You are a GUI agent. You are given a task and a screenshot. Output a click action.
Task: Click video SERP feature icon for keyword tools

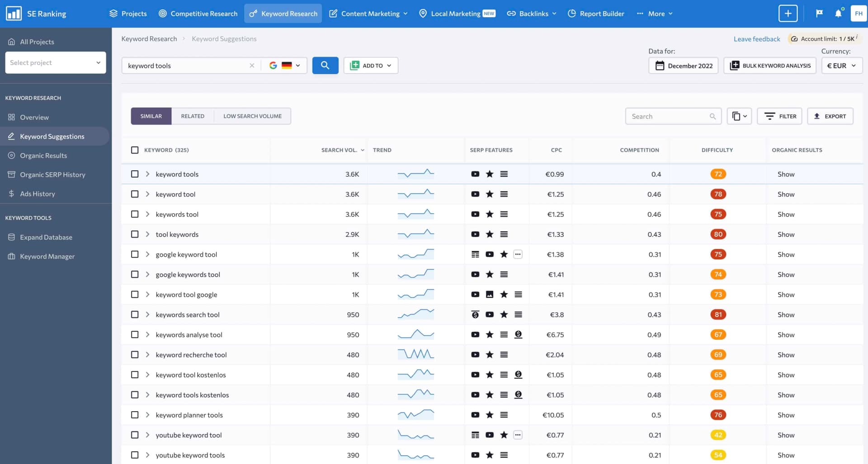[475, 174]
